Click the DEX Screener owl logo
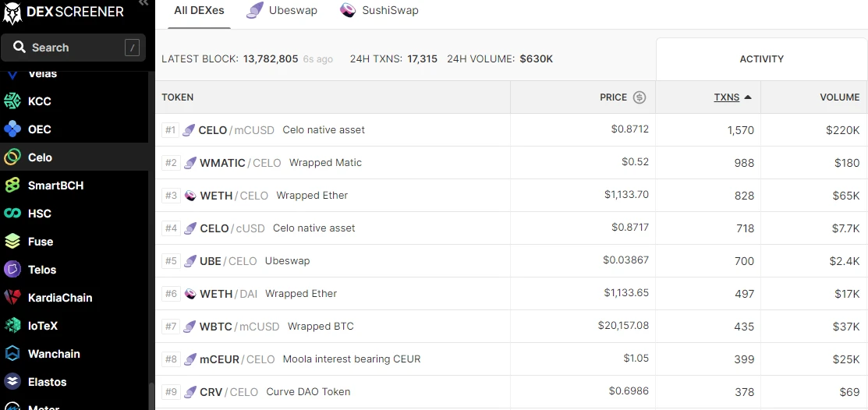The width and height of the screenshot is (868, 410). click(x=12, y=12)
